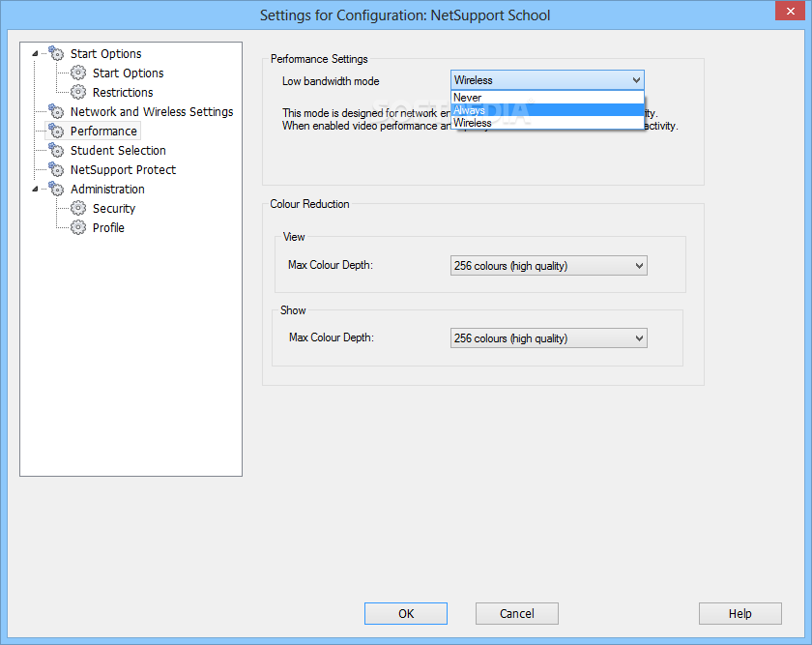812x645 pixels.
Task: Open the Security settings page
Action: pyautogui.click(x=114, y=208)
